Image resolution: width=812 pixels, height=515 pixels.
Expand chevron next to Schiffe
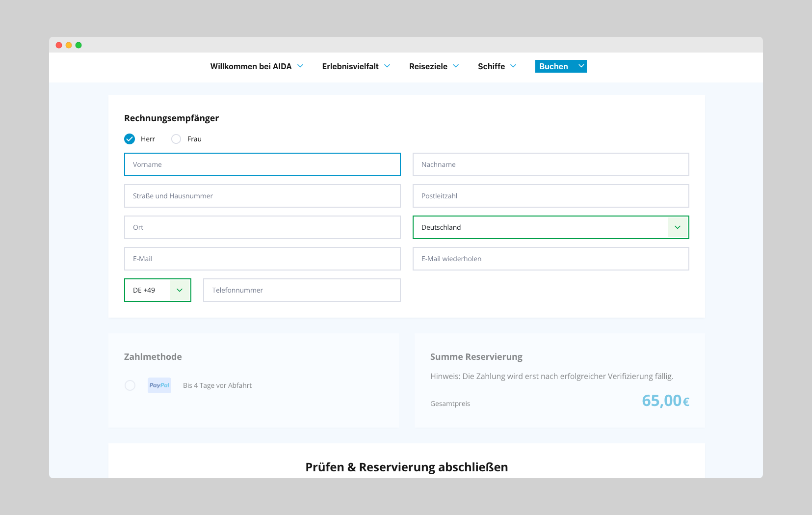(513, 66)
